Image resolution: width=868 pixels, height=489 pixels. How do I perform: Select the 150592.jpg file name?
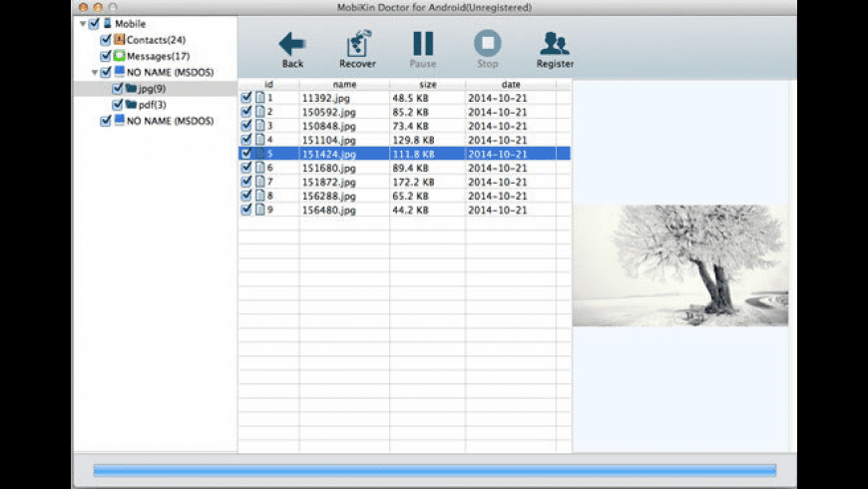(329, 112)
